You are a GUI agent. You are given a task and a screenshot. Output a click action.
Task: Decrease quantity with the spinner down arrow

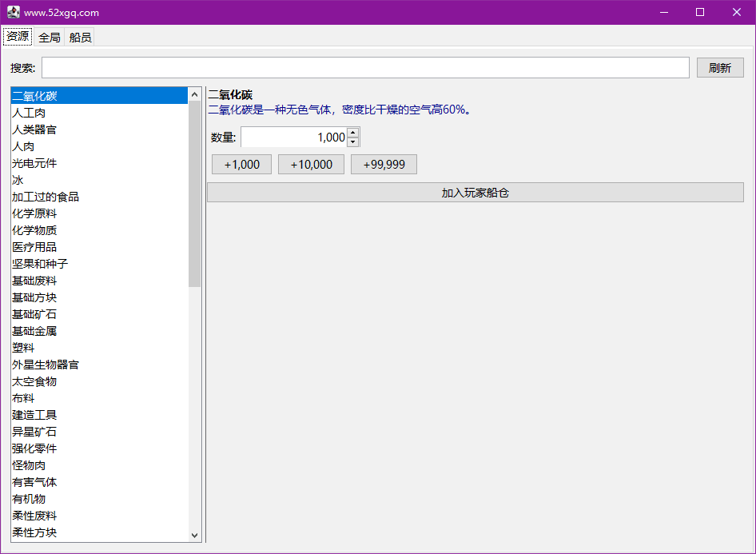coord(353,141)
